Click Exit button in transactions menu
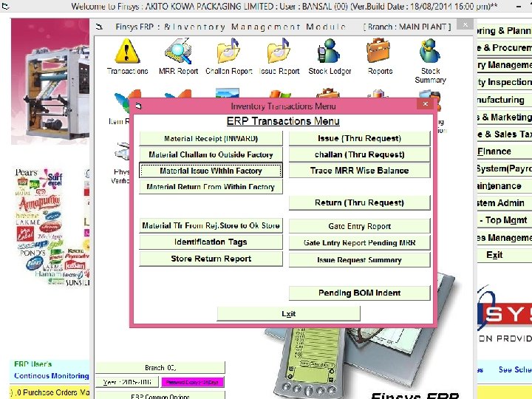 288,314
